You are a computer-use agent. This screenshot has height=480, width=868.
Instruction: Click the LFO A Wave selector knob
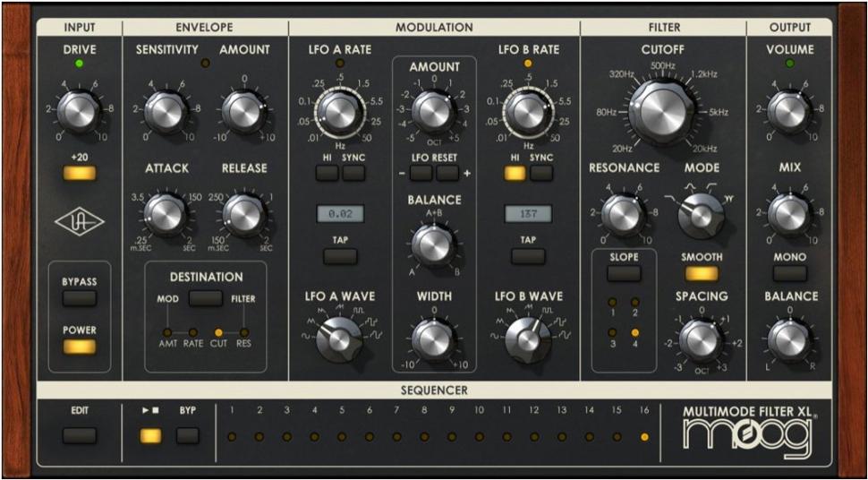click(339, 339)
